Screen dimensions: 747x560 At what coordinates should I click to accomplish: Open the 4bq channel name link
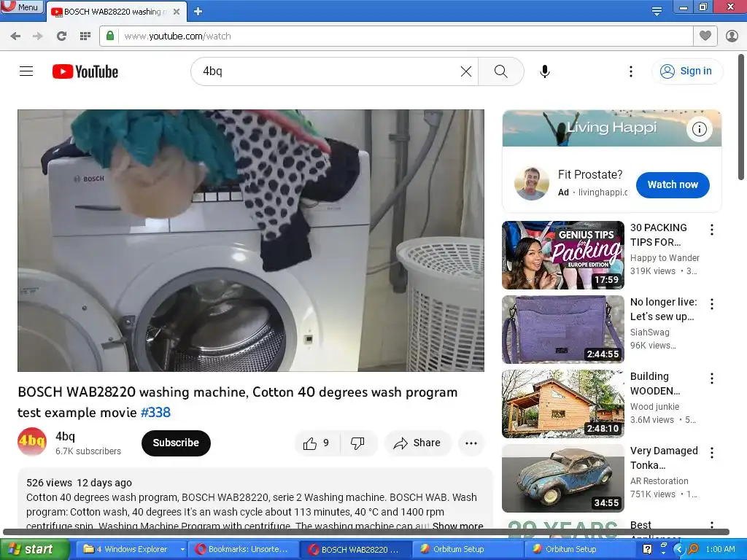pos(65,436)
